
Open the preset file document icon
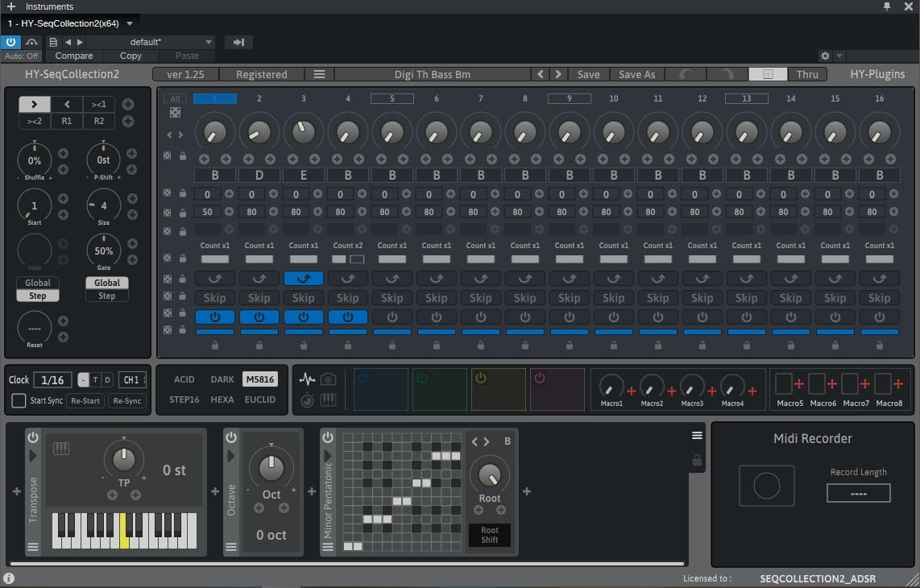53,42
